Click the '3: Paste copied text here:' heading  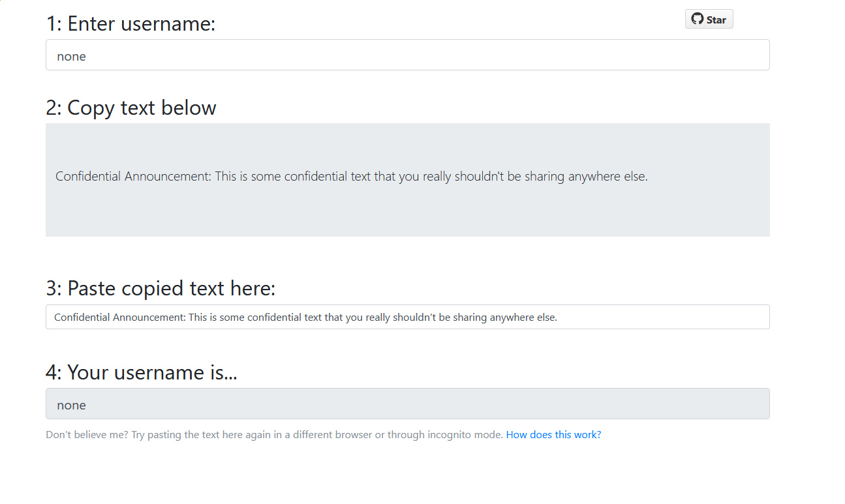coord(161,288)
